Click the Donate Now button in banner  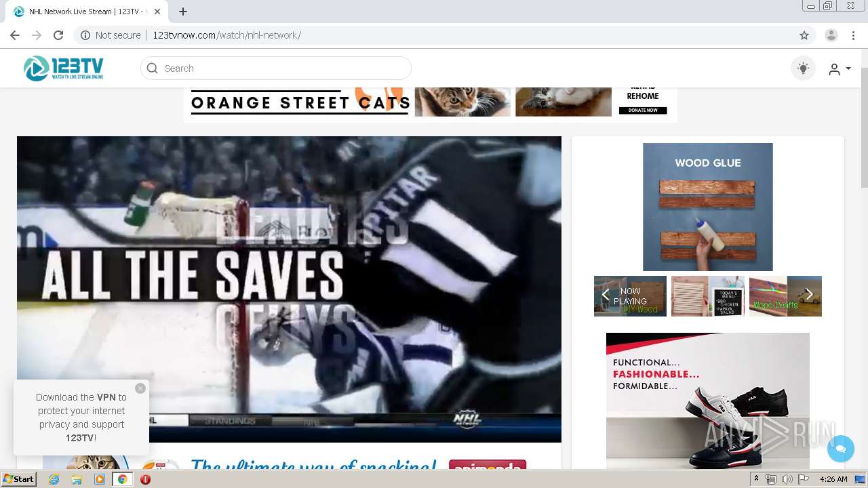(x=643, y=110)
